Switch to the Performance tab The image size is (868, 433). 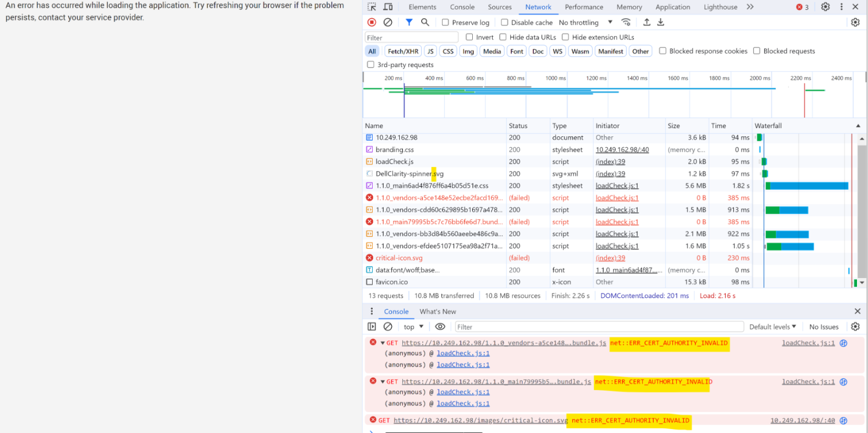pos(584,7)
